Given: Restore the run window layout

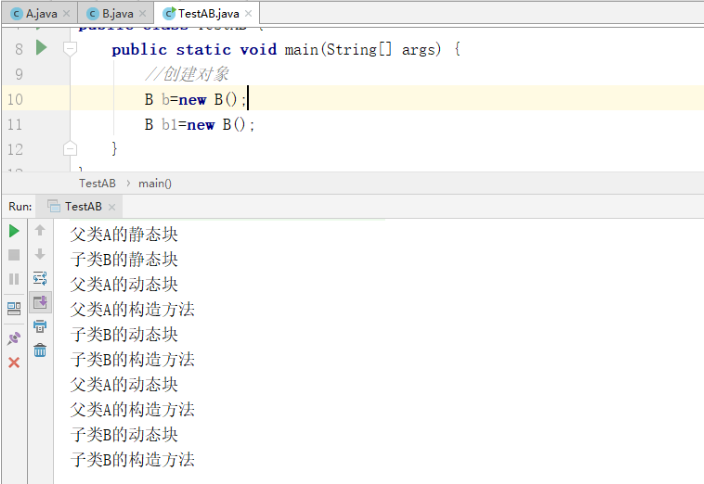Looking at the screenshot, I should (14, 308).
